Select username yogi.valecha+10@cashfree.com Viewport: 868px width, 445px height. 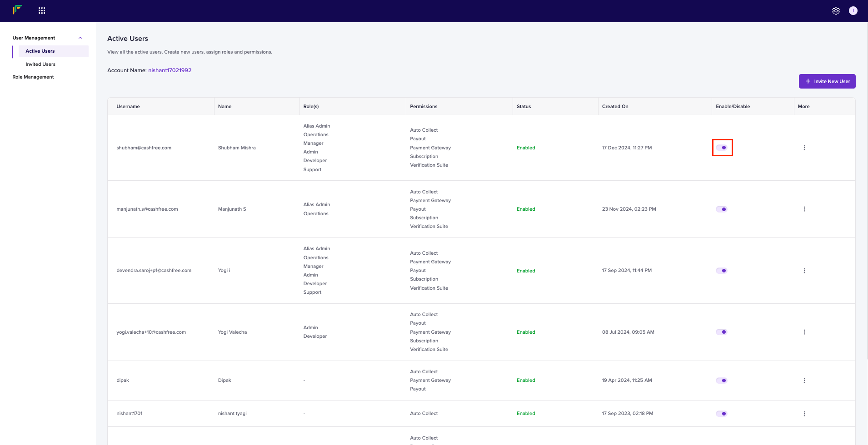click(x=151, y=332)
